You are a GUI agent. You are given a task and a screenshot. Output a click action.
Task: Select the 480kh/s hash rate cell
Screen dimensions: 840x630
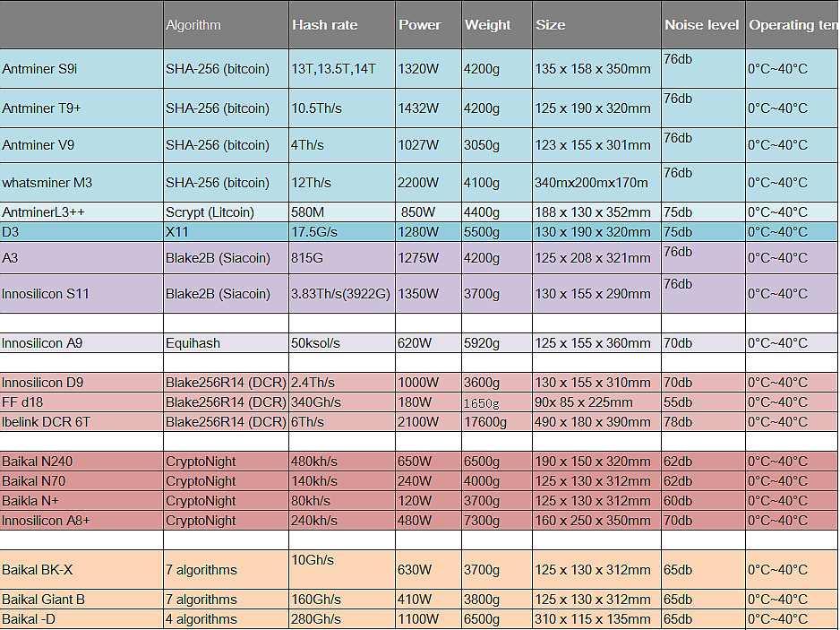pos(342,462)
